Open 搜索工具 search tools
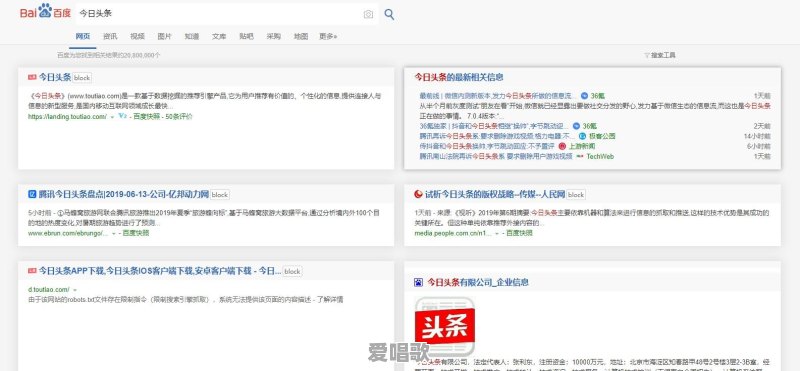 click(663, 55)
